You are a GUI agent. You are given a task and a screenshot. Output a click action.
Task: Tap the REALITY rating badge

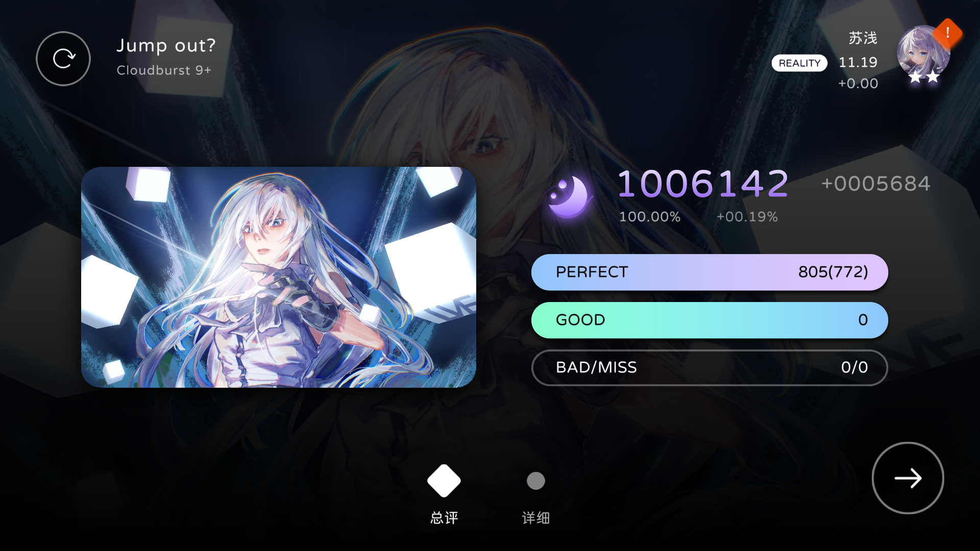click(799, 63)
